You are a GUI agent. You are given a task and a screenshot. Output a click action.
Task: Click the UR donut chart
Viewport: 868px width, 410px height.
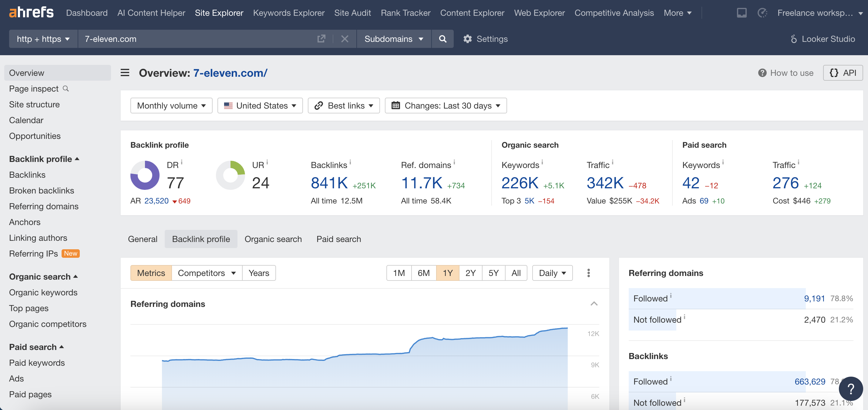click(x=230, y=175)
